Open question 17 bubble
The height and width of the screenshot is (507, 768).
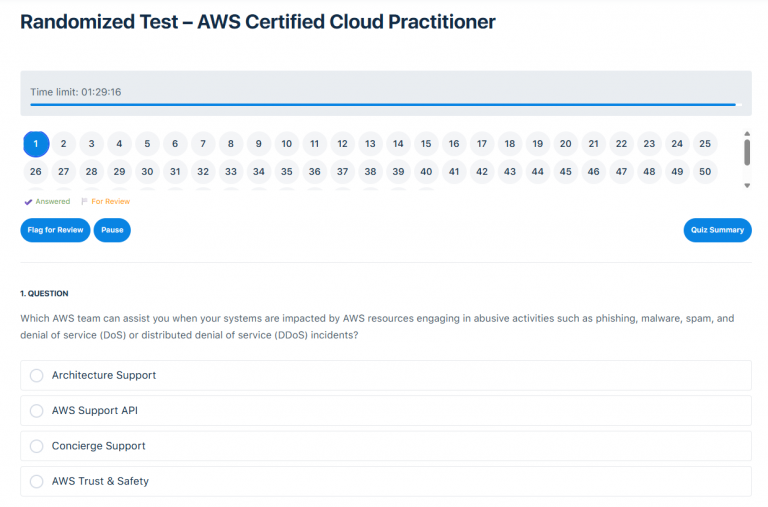[482, 144]
